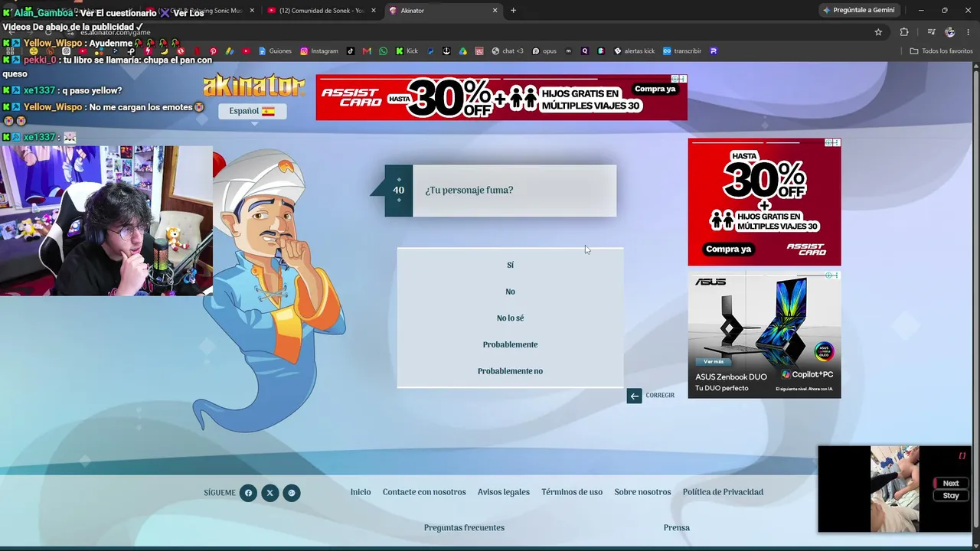Screen dimensions: 980x551
Task: Open the Chrome three-dot menu
Action: coord(969,32)
